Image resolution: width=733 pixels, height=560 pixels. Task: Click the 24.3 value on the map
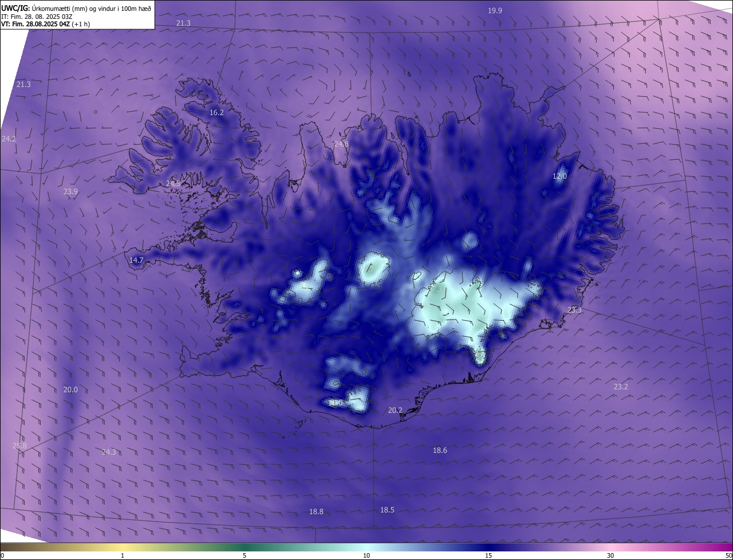pos(109,452)
